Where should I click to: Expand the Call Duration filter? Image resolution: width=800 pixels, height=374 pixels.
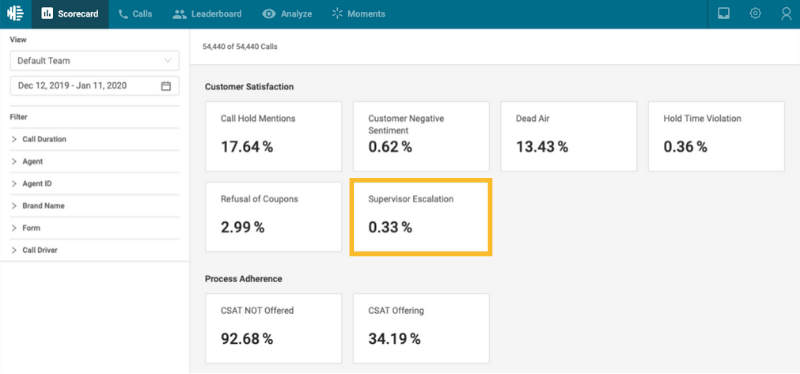pos(94,139)
